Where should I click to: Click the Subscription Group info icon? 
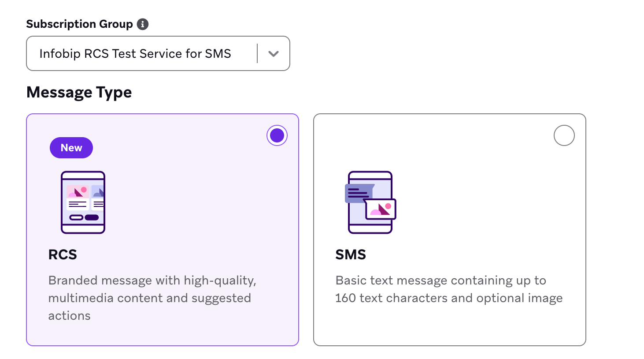point(142,24)
